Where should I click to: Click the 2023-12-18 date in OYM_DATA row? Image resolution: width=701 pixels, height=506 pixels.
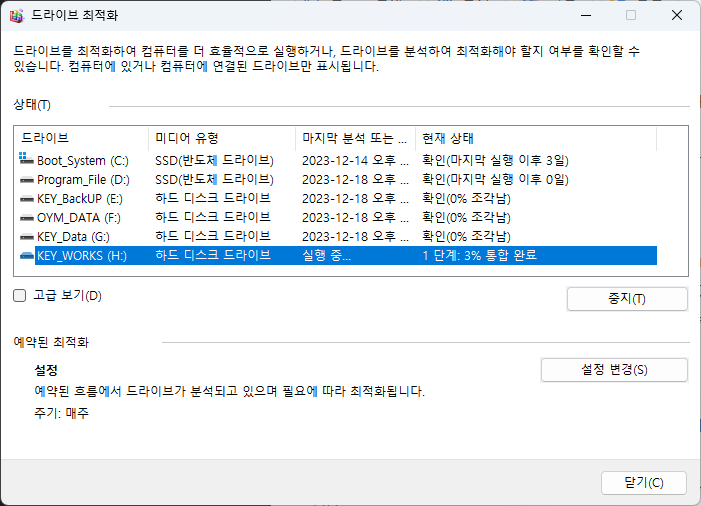(355, 218)
